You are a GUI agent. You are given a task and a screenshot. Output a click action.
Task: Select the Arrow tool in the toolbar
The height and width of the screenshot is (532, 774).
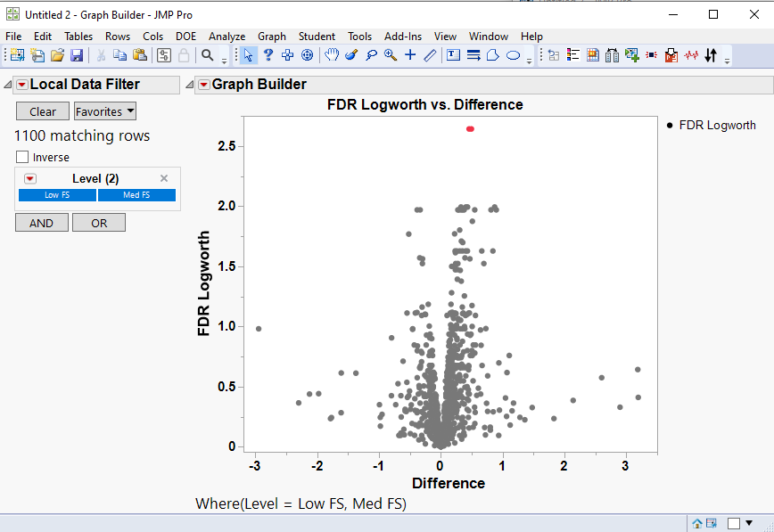click(248, 55)
